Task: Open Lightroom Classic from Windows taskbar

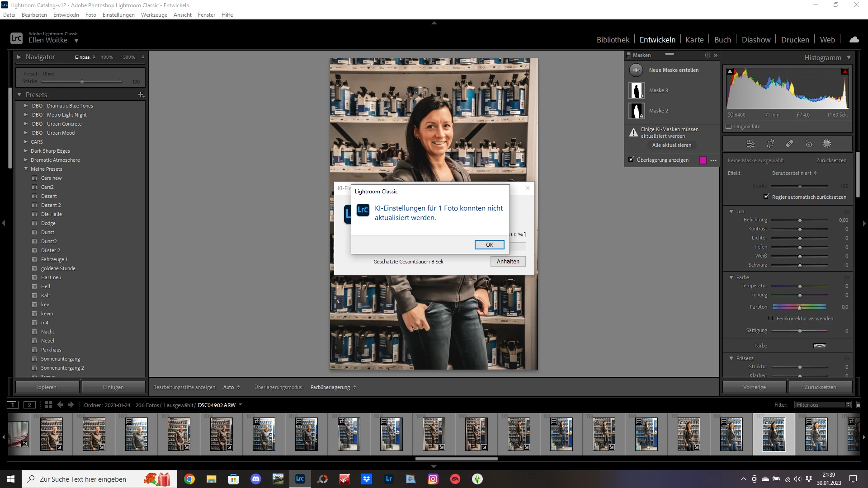Action: click(300, 479)
